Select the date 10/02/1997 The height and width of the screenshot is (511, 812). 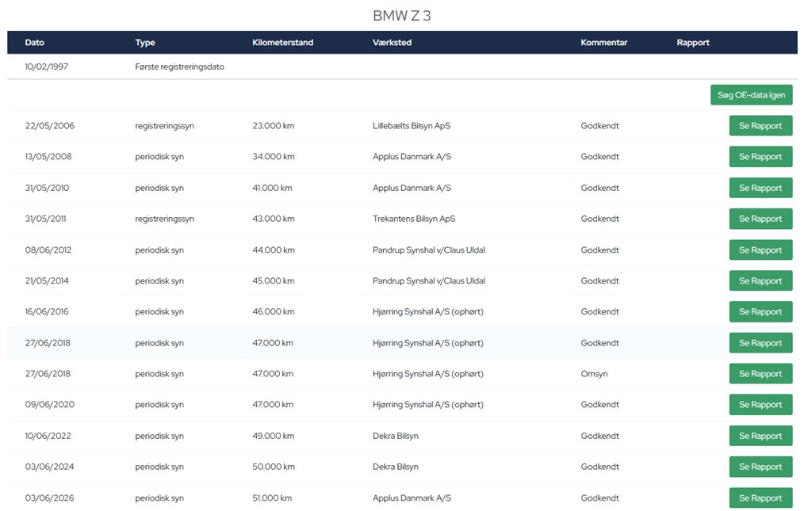pyautogui.click(x=47, y=67)
